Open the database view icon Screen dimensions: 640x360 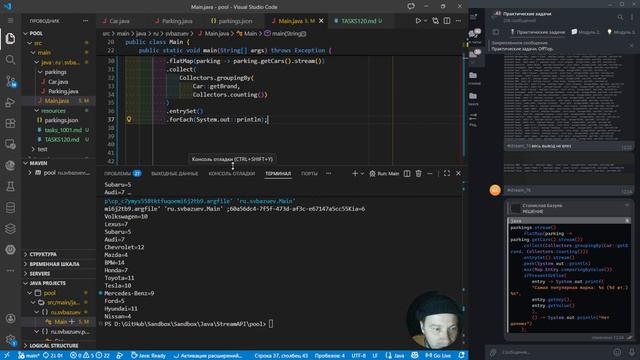[10, 208]
